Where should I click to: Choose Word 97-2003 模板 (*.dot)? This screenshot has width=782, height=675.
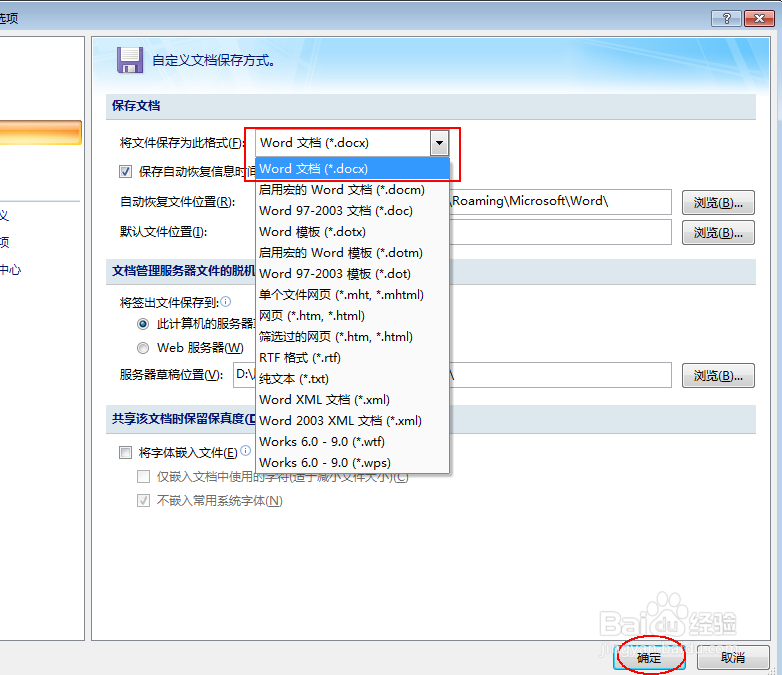(352, 273)
